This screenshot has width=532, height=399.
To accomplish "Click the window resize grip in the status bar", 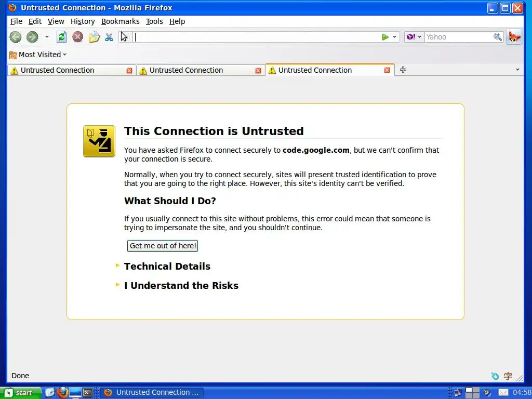I will (520, 377).
